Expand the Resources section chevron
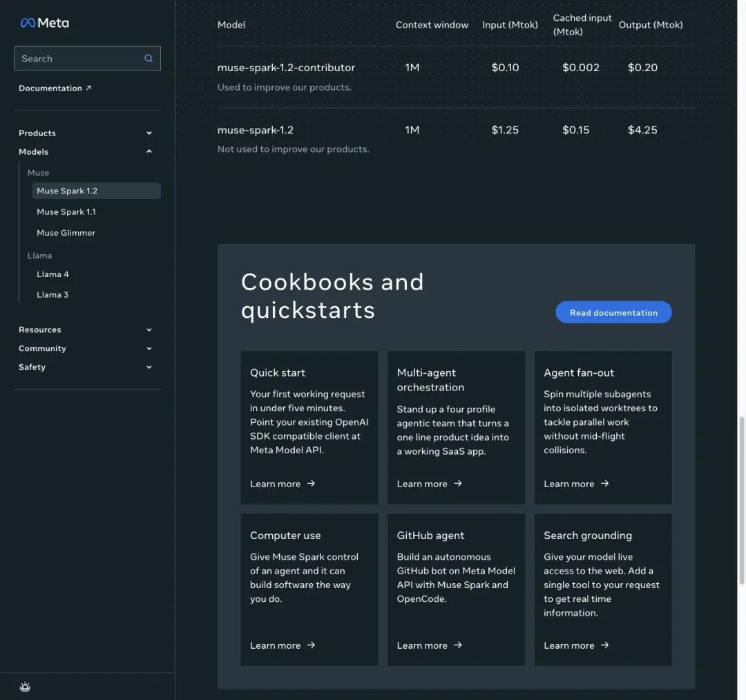The image size is (746, 700). (149, 330)
